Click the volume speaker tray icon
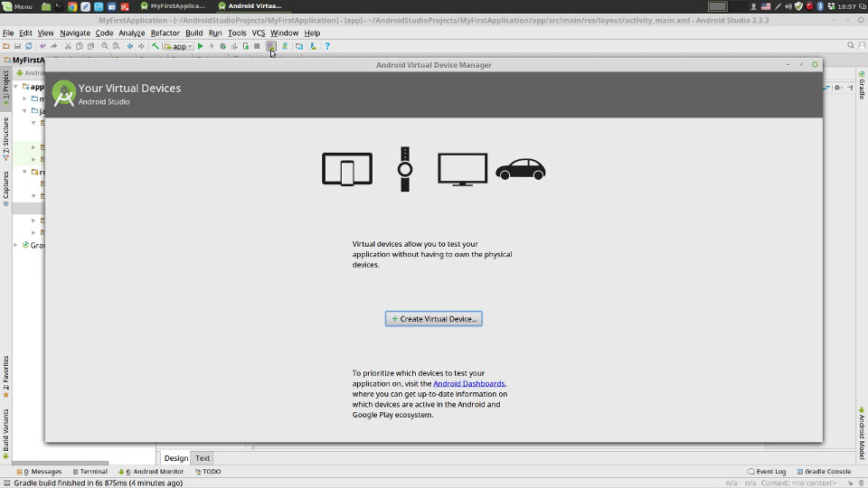The height and width of the screenshot is (488, 868). tap(788, 6)
